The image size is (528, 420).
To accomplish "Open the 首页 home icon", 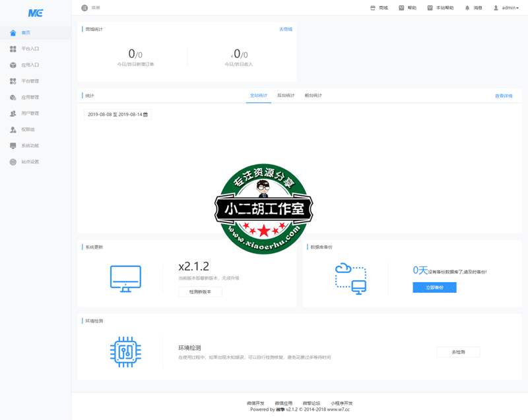I will click(x=13, y=32).
